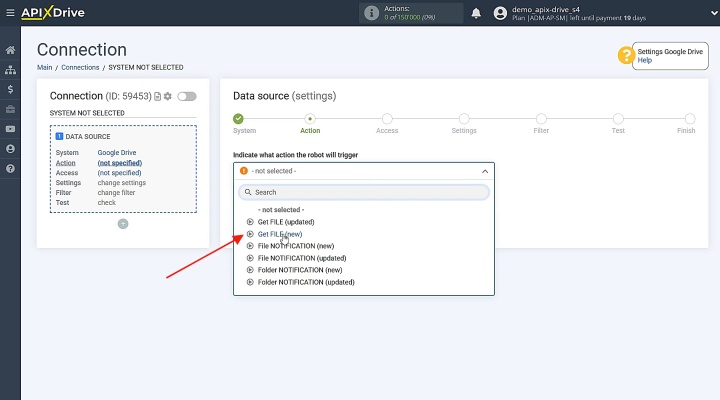Image resolution: width=720 pixels, height=400 pixels.
Task: Click the Settings step circle
Action: (x=464, y=119)
